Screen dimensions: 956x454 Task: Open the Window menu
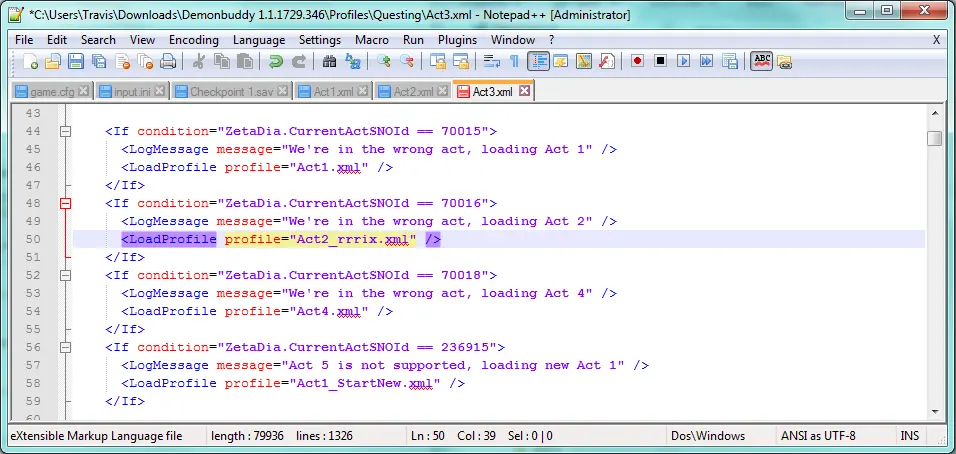(513, 40)
